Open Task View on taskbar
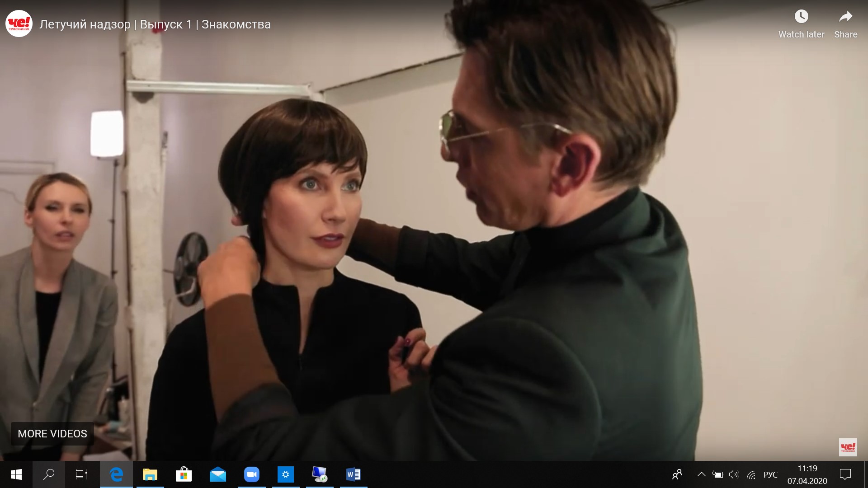 point(82,474)
